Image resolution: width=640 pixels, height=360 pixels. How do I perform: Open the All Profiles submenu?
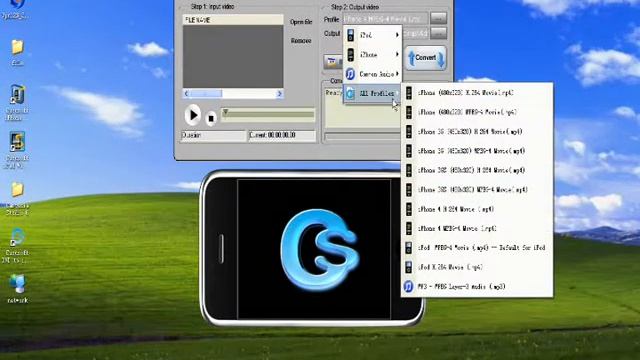coord(373,93)
